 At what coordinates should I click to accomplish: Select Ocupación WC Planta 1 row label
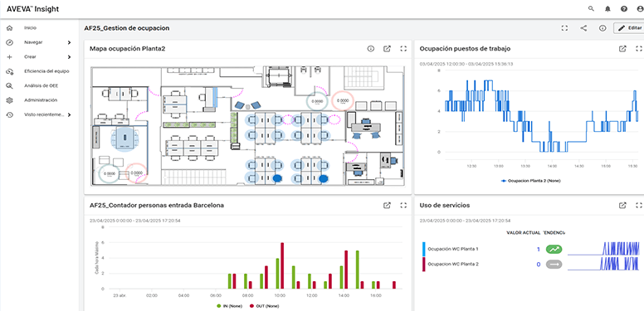(x=453, y=249)
